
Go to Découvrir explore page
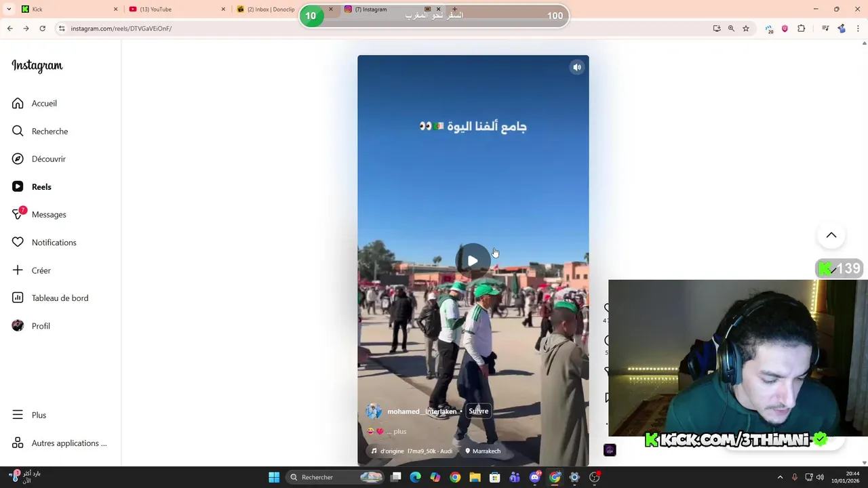coord(39,159)
